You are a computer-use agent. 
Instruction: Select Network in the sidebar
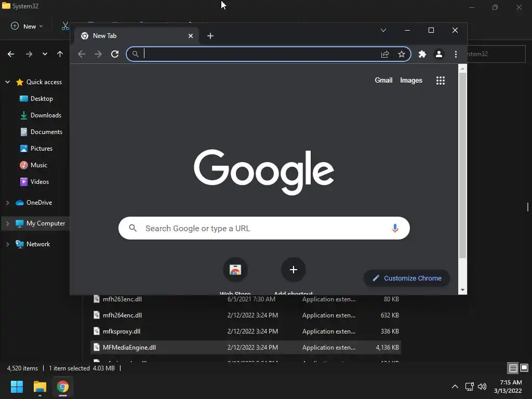point(33,244)
